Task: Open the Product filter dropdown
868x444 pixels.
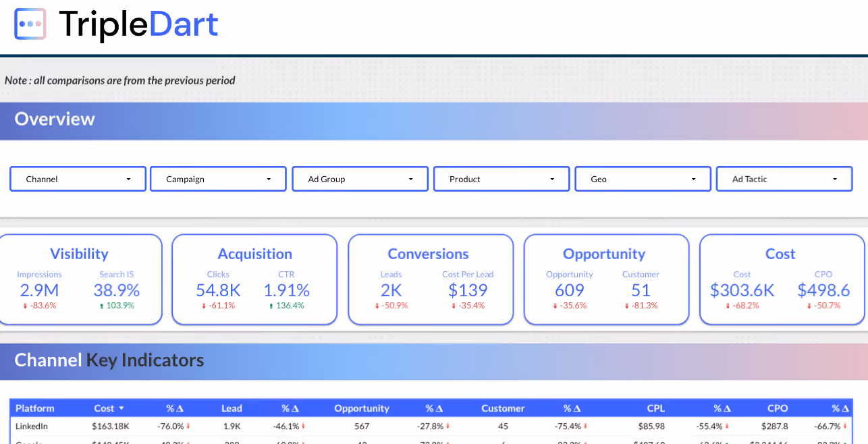Action: 502,179
